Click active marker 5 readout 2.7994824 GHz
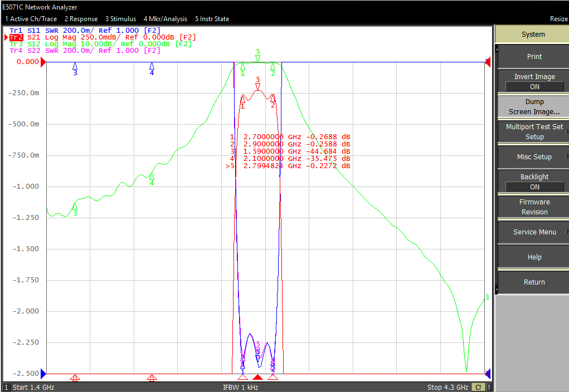The height and width of the screenshot is (392, 569). [x=288, y=166]
